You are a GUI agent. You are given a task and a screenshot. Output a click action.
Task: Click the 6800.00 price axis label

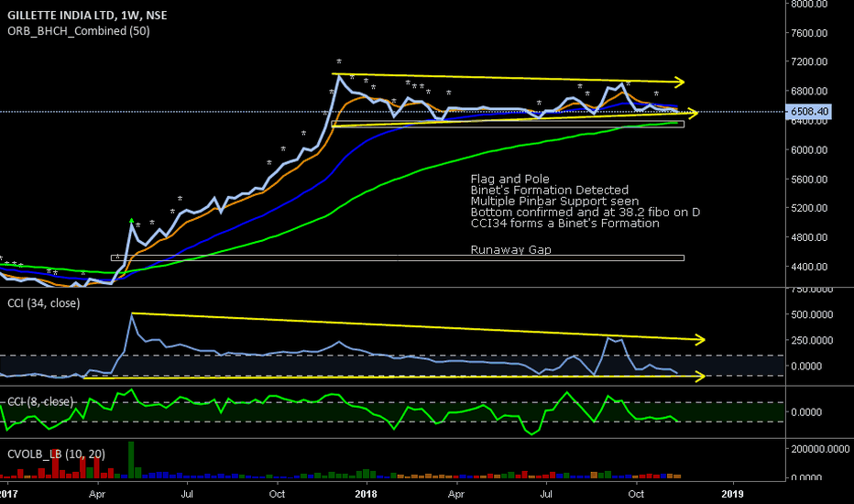pos(809,91)
